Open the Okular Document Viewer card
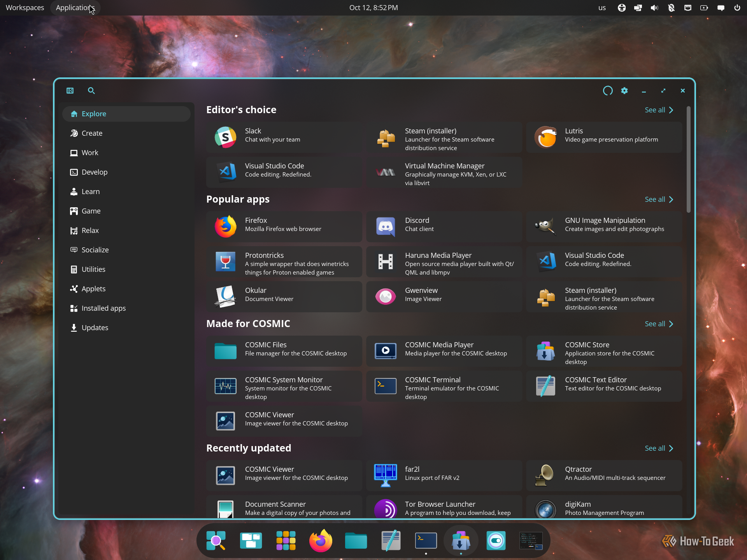747x560 pixels. (284, 297)
